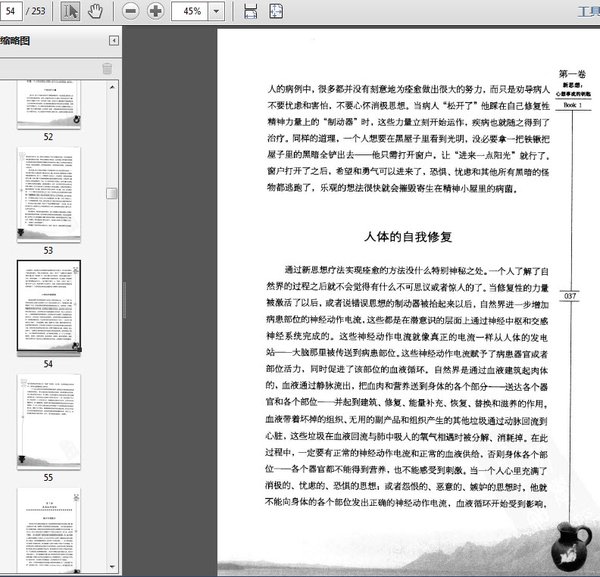Collapse the thumbnails panel arrow button

point(114,41)
